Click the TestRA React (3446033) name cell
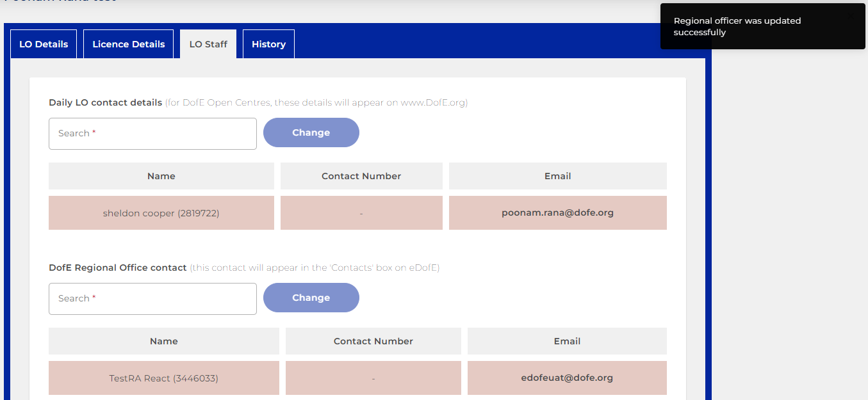 (x=163, y=378)
